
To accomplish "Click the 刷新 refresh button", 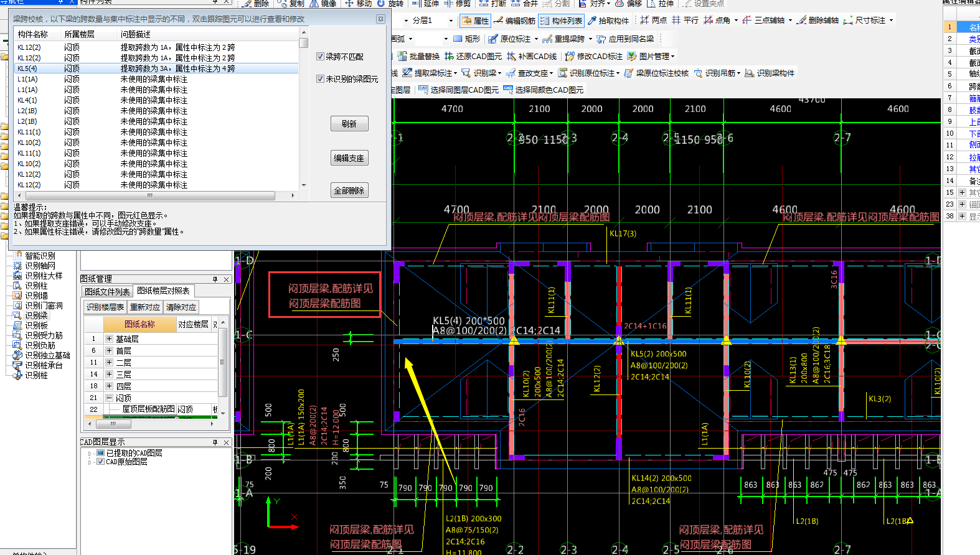I will click(x=349, y=124).
